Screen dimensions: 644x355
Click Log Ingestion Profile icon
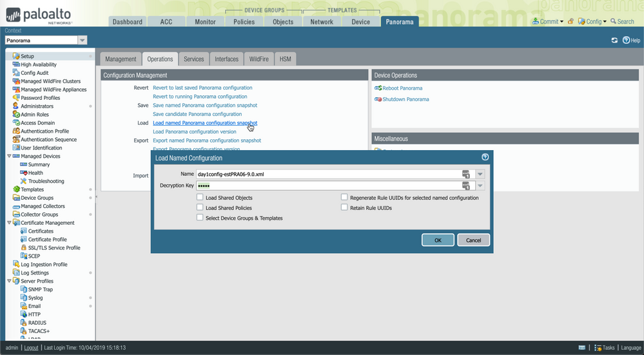coord(16,264)
